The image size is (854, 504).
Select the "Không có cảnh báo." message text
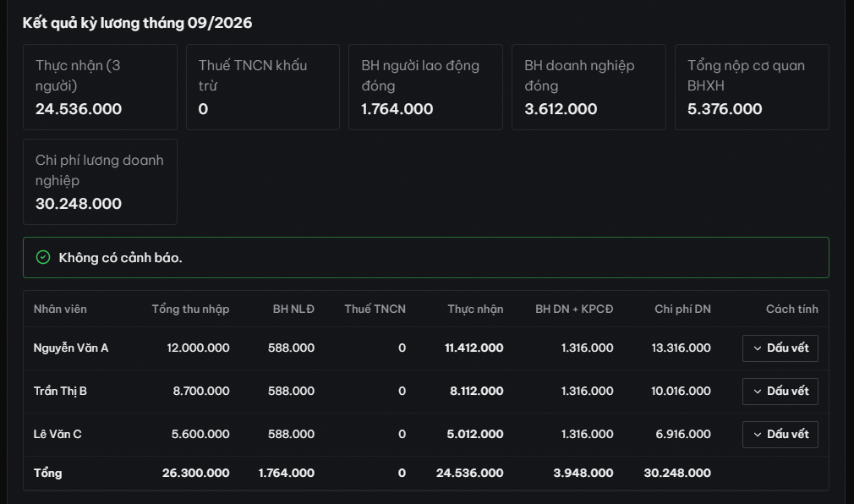click(x=120, y=258)
